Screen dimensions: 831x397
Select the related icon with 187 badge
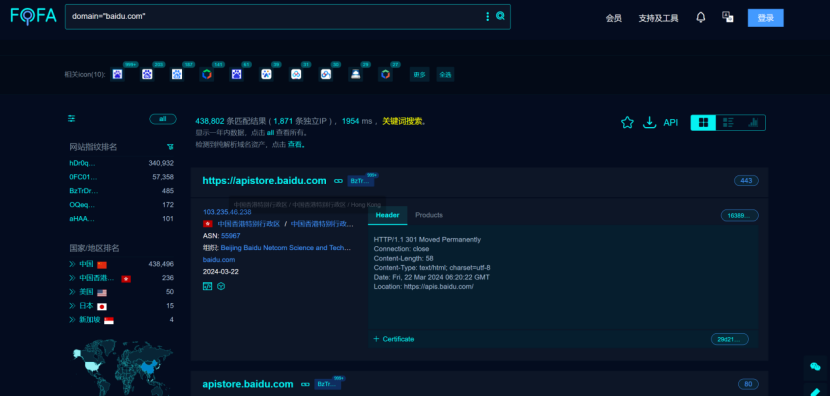pos(176,74)
